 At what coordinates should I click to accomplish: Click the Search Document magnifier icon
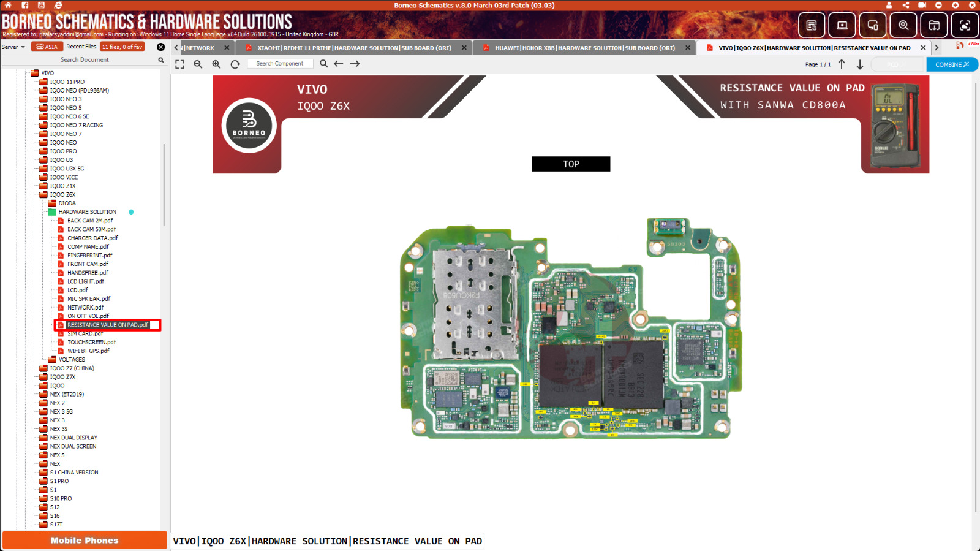coord(161,60)
